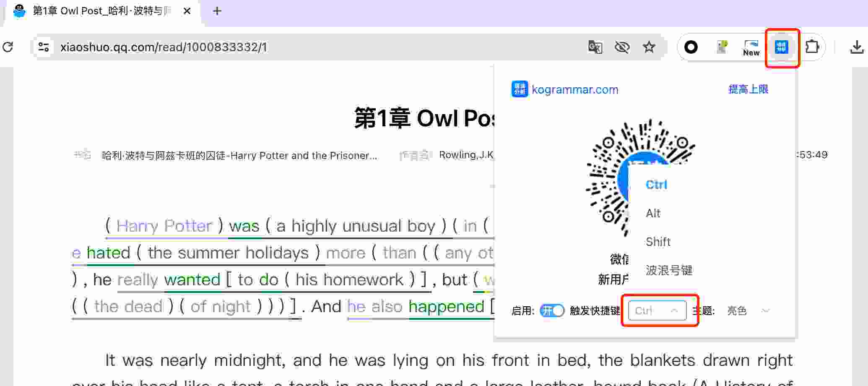Click the book title 哈利·波特与阿兹卡班的囚徒
Screen dimensions: 868x386
click(x=239, y=155)
